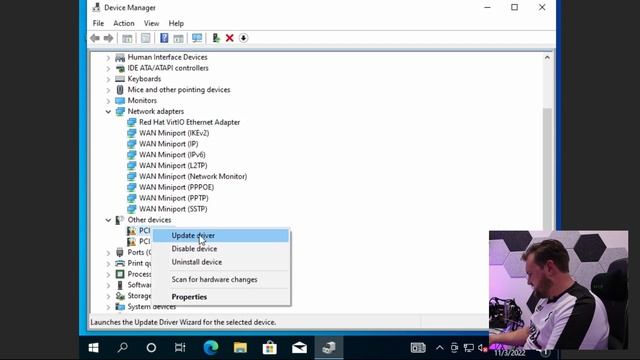Click the vertical scrollbar thumb

tap(547, 169)
